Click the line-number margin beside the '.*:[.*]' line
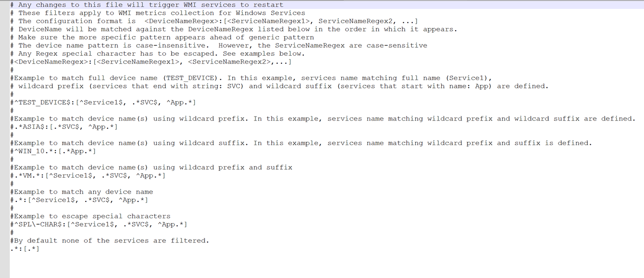The width and height of the screenshot is (644, 278). pos(4,249)
